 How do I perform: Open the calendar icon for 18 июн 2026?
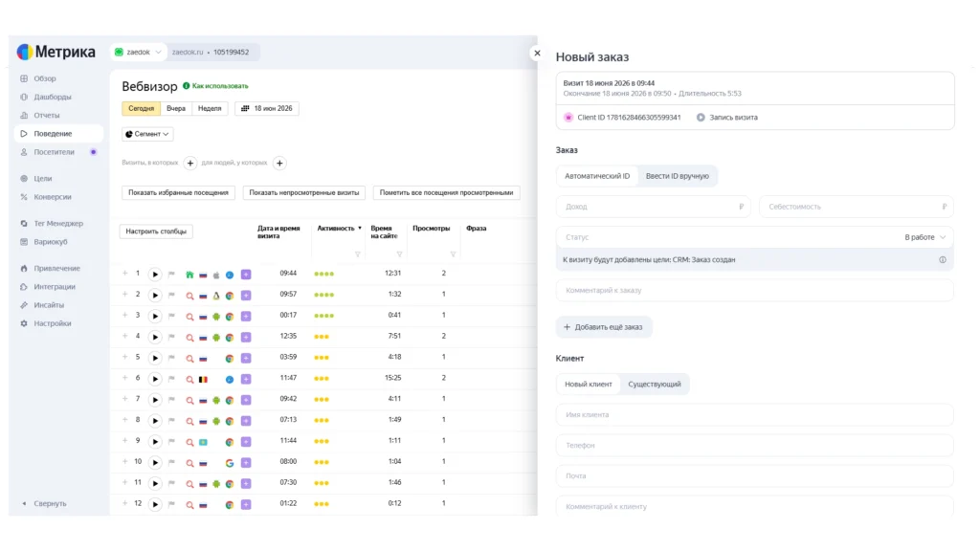245,109
